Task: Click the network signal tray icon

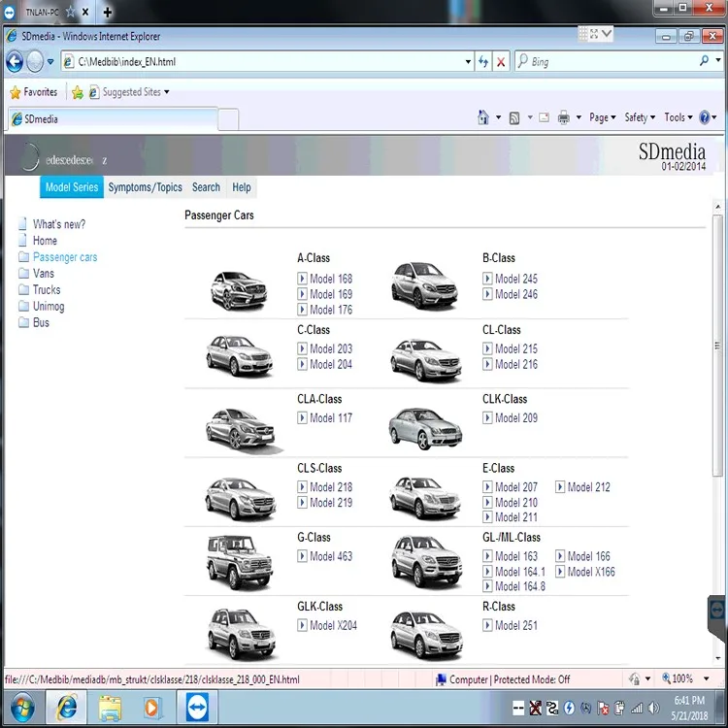Action: pos(637,708)
